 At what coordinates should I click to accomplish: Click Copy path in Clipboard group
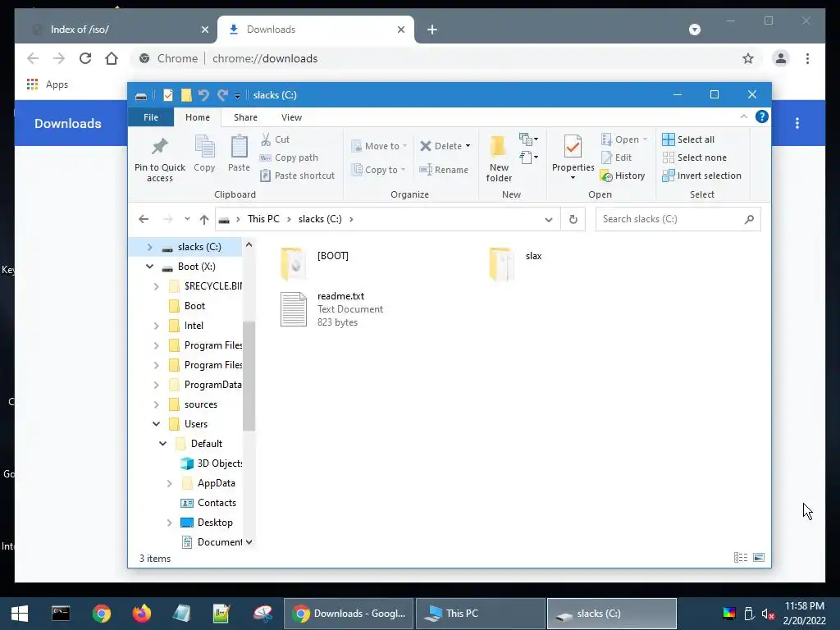click(x=290, y=157)
